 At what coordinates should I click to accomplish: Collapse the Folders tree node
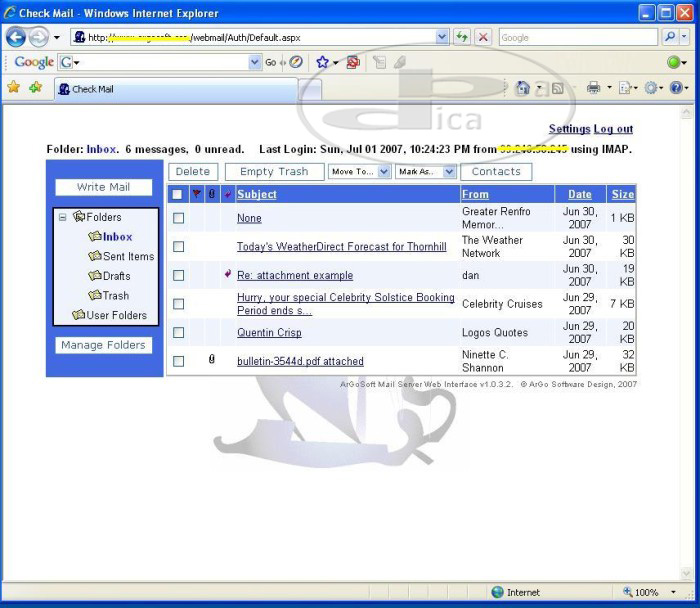click(63, 217)
